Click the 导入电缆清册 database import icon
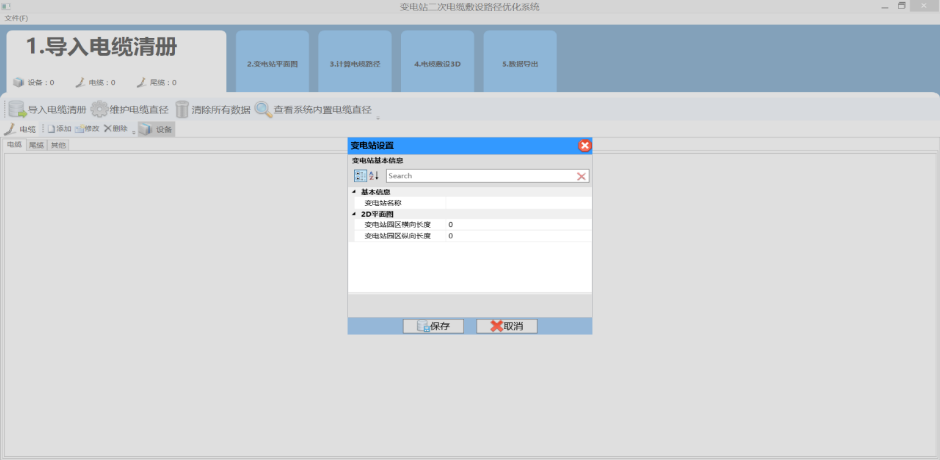 (17, 110)
